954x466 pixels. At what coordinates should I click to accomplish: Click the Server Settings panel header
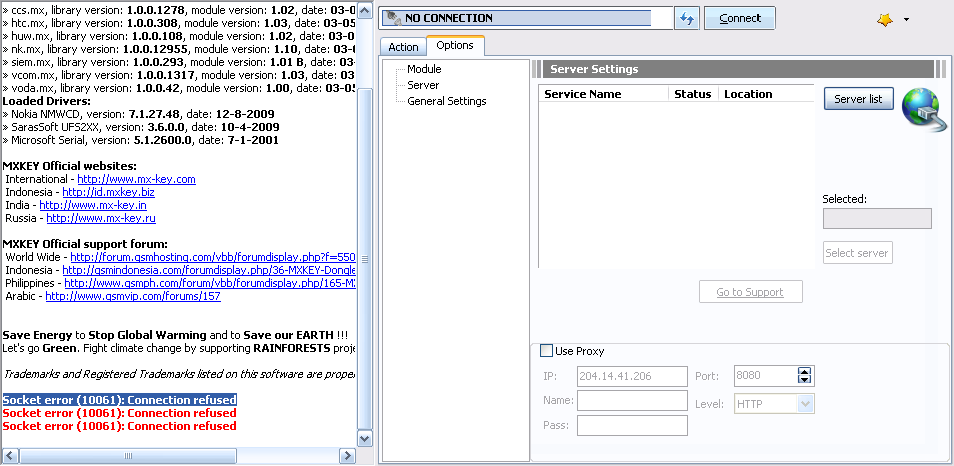click(737, 69)
